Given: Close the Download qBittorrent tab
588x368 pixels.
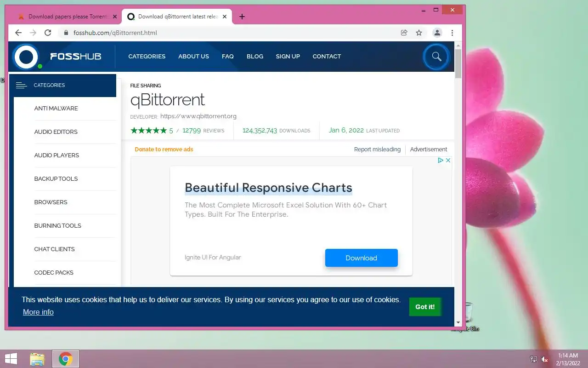Looking at the screenshot, I should [225, 17].
